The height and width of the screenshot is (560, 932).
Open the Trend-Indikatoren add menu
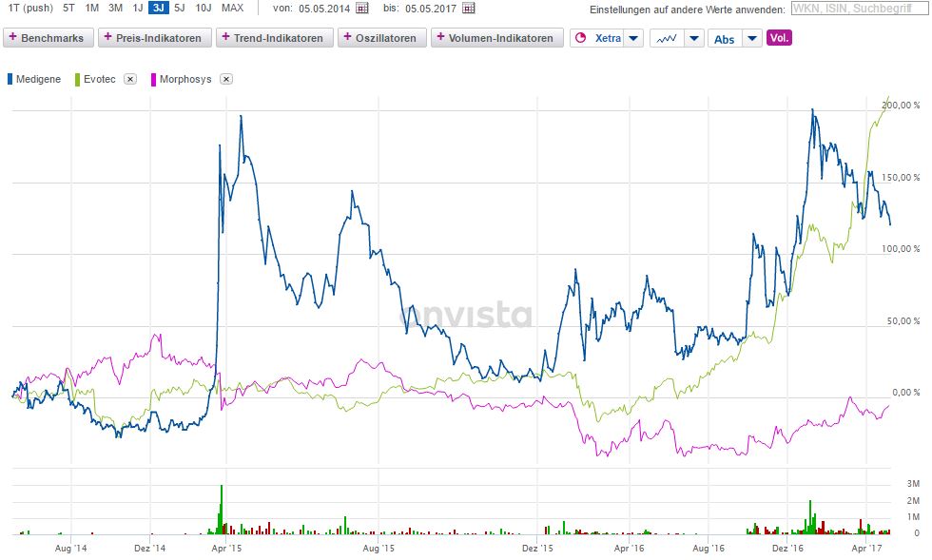coord(274,38)
